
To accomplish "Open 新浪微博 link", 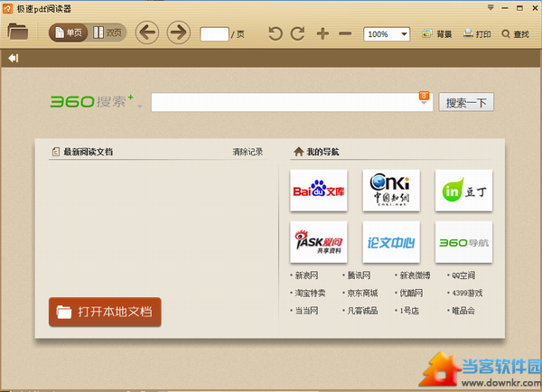I will pyautogui.click(x=416, y=275).
